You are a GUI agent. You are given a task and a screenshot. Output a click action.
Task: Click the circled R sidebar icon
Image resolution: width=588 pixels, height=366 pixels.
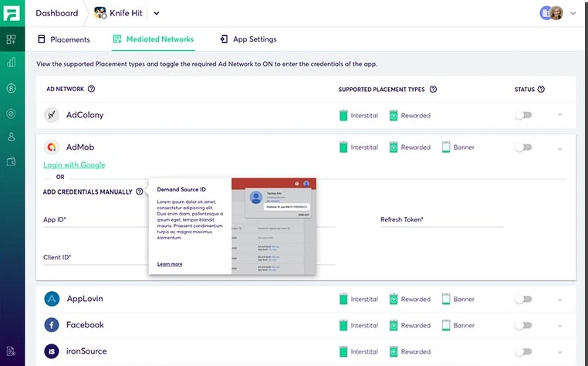click(x=12, y=88)
